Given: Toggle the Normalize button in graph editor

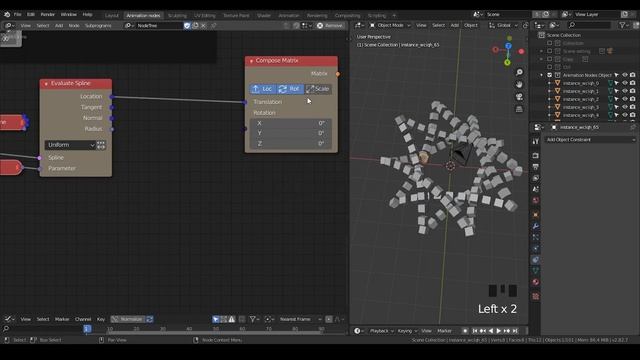Looking at the screenshot, I should click(128, 319).
